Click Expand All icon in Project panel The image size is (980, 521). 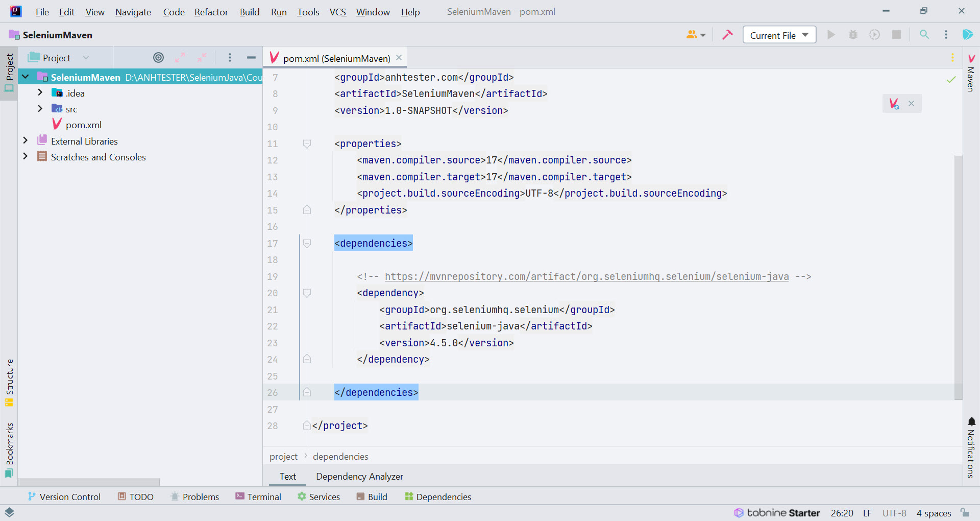click(x=180, y=58)
